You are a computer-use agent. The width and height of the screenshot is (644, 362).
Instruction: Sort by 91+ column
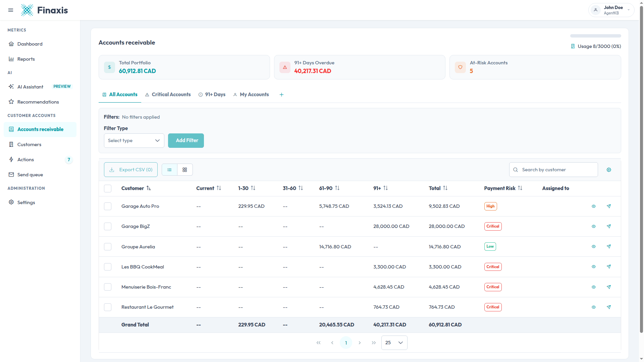[x=381, y=188]
